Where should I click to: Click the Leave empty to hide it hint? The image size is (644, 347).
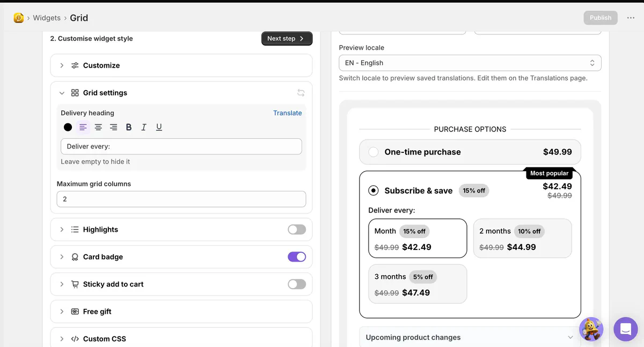(x=96, y=161)
